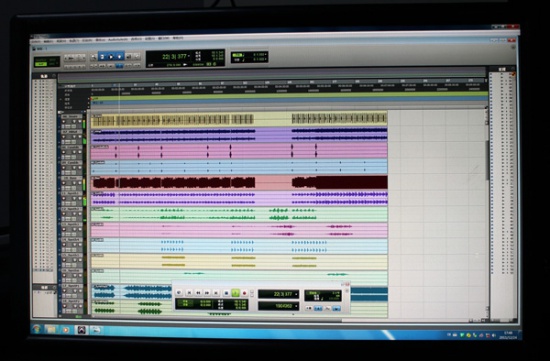Open the first menu in the menu bar
The height and width of the screenshot is (361, 550).
(x=36, y=41)
